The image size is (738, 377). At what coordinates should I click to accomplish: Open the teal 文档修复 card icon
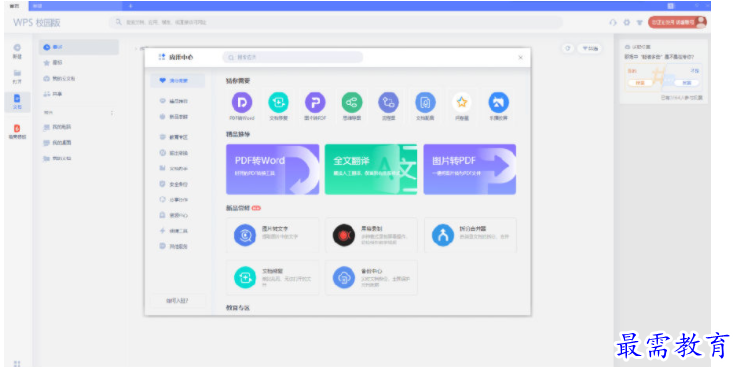click(245, 278)
